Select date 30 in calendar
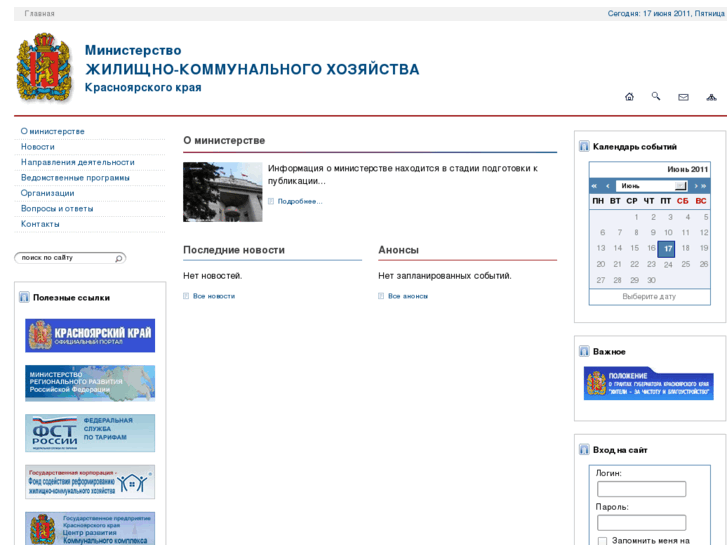 (x=651, y=280)
